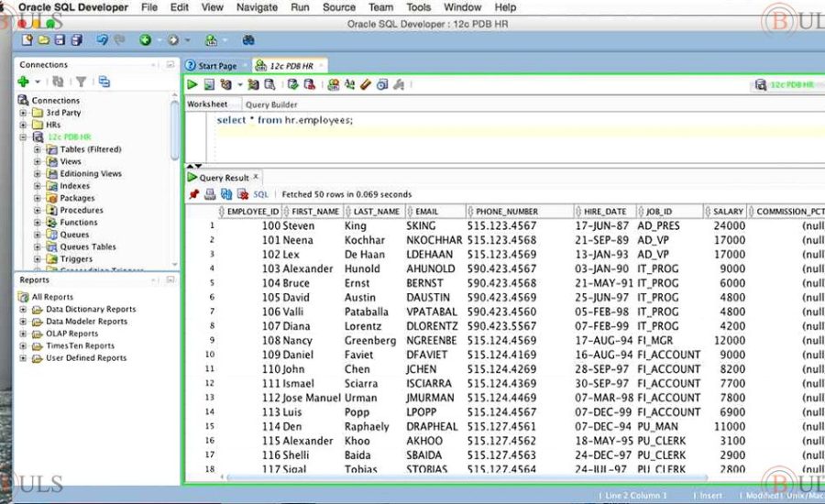Open the File menu
The image size is (825, 504).
[149, 7]
